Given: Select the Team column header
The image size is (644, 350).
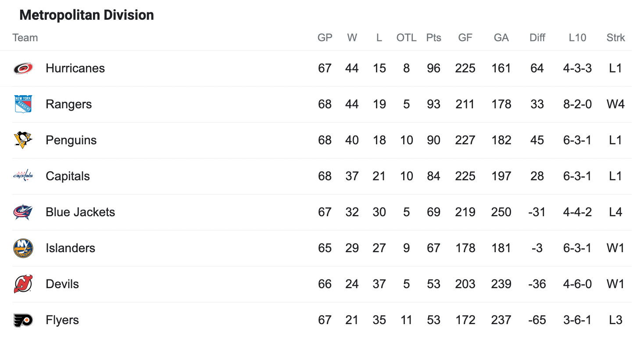Looking at the screenshot, I should (x=25, y=38).
